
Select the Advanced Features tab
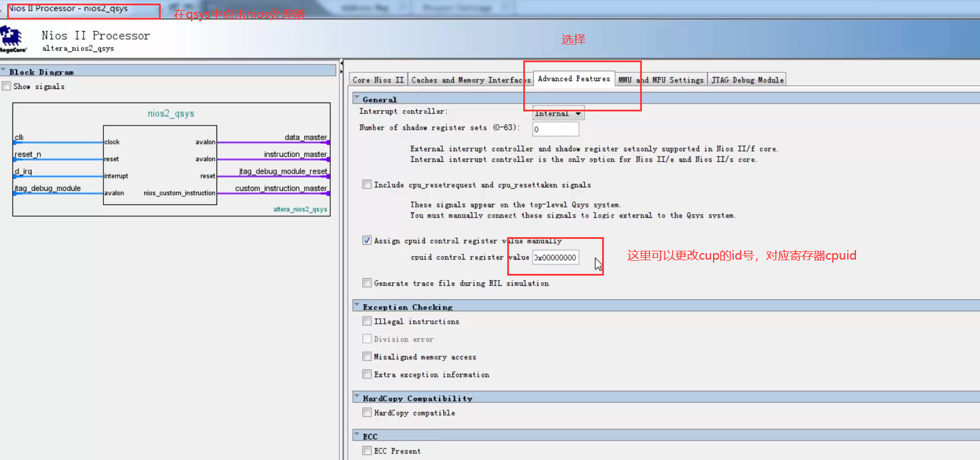(574, 79)
